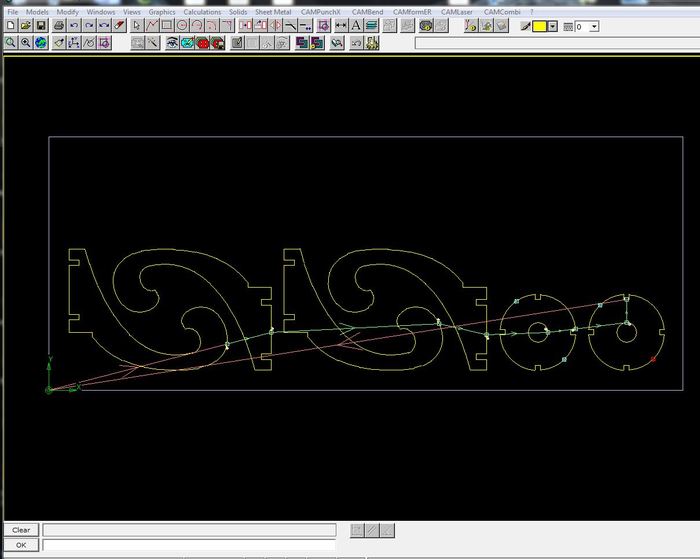Select the arc drawing tool

(197, 26)
